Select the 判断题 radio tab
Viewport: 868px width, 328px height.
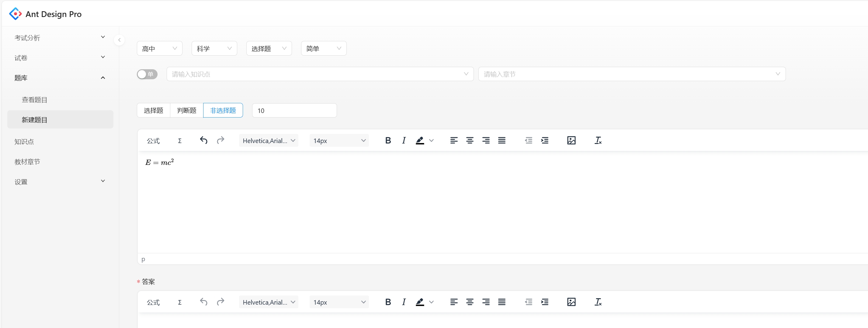click(x=187, y=110)
